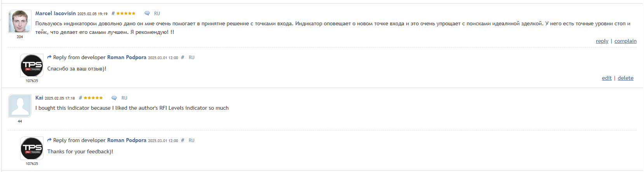This screenshot has width=644, height=172.
Task: Click # permalink on Thanks developer reply
Action: (183, 140)
